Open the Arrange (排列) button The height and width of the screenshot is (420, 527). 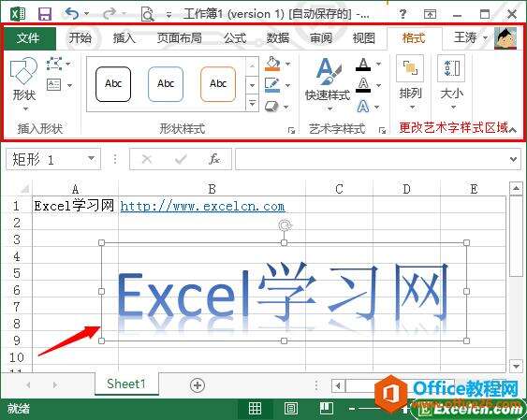pyautogui.click(x=410, y=83)
